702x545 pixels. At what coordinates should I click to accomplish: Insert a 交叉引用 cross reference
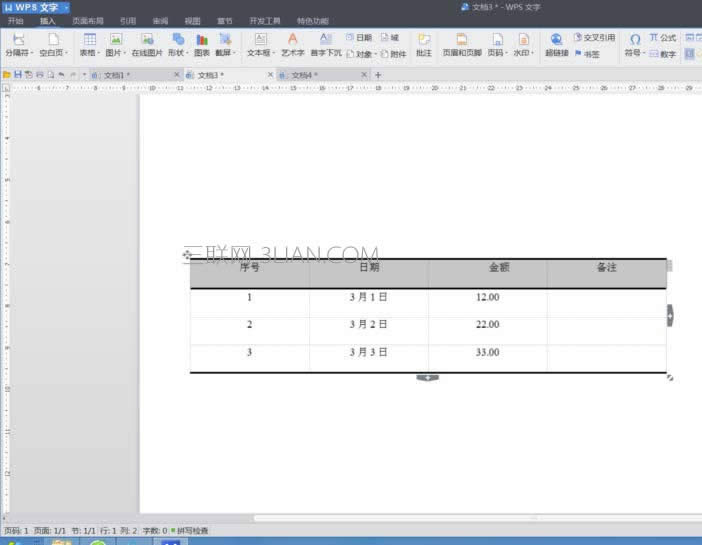[595, 38]
